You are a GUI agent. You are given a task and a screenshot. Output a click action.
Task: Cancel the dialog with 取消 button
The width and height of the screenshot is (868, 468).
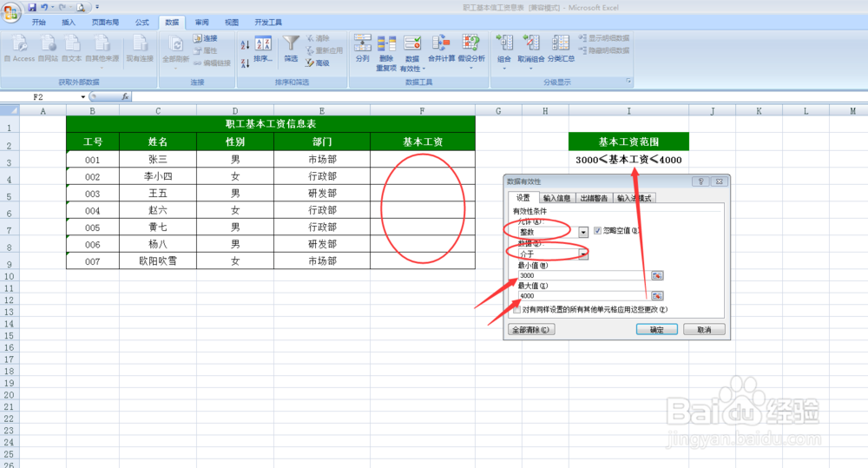pos(704,330)
